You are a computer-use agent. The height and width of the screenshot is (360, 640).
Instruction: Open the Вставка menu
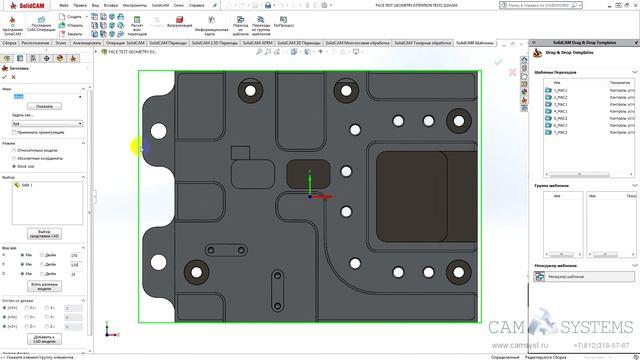pyautogui.click(x=111, y=5)
